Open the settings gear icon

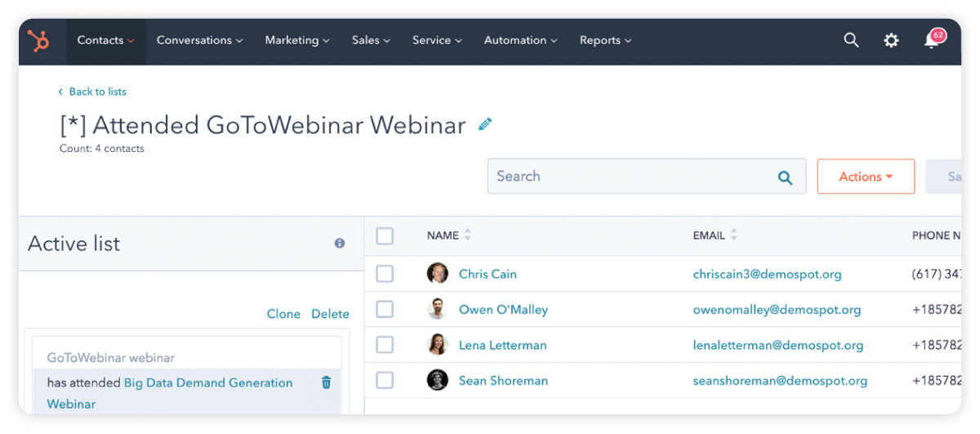[891, 40]
